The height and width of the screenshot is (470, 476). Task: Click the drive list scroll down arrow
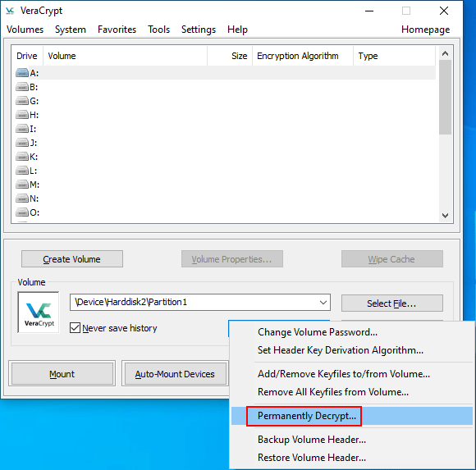coord(445,216)
